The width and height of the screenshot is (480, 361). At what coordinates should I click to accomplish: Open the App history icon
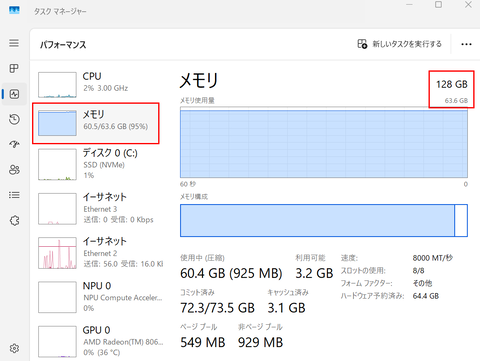coord(14,119)
